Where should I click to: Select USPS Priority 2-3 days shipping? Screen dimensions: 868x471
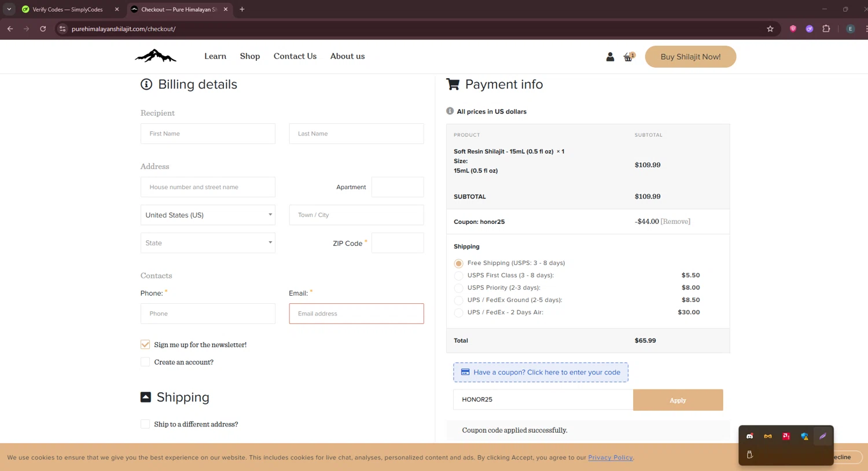pos(459,288)
